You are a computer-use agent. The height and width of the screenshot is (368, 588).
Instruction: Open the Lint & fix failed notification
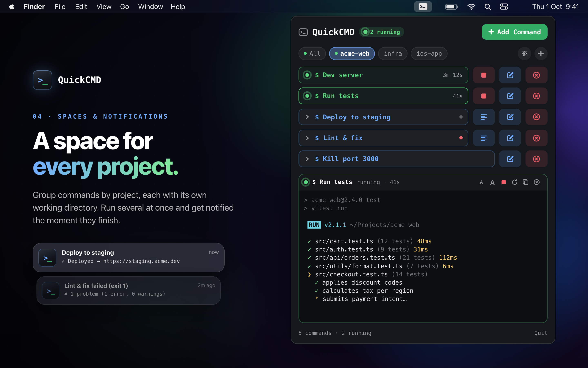point(129,290)
